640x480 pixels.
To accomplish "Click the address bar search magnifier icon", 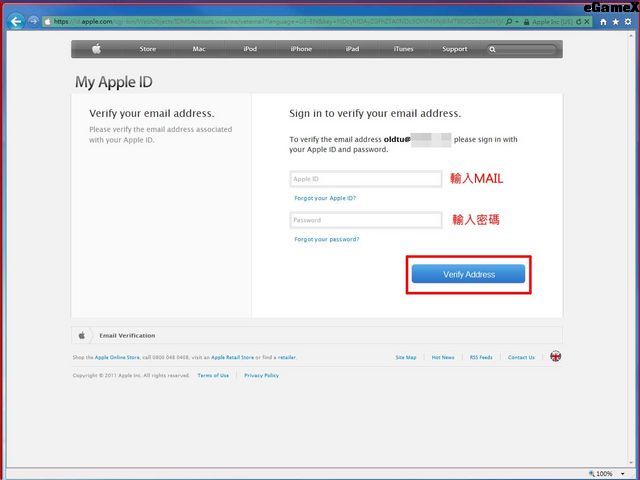I will pos(509,22).
